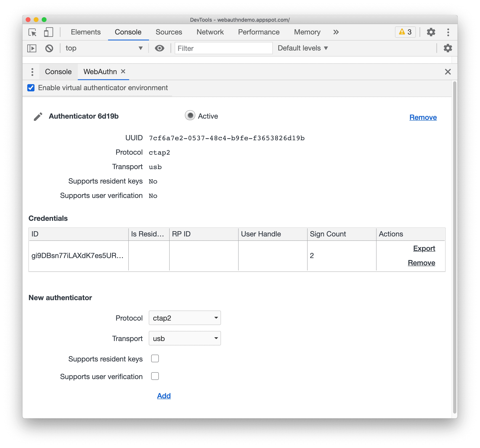Click the block/no-entry icon in Console

[49, 48]
